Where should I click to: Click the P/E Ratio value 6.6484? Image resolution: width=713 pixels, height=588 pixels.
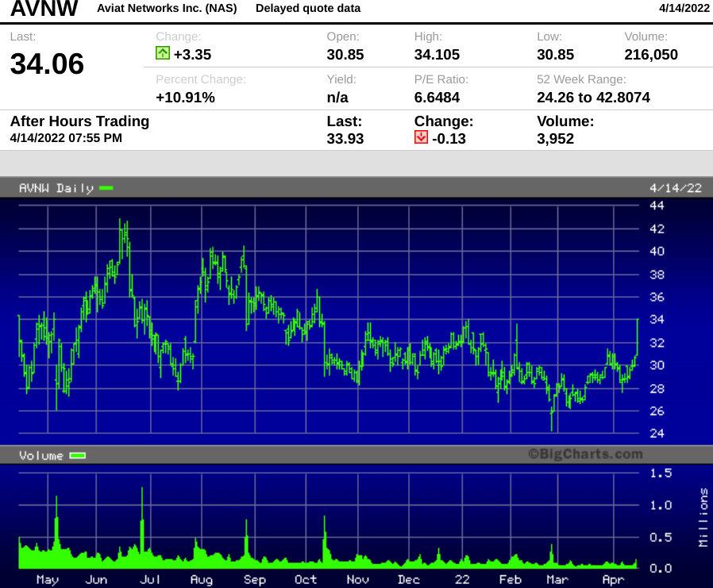437,98
